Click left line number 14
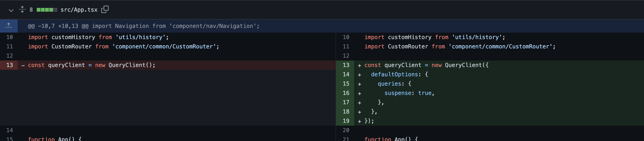 coord(10,130)
